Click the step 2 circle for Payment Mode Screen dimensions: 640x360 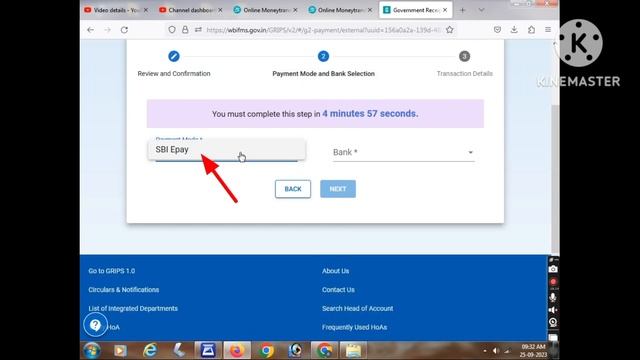pyautogui.click(x=323, y=56)
